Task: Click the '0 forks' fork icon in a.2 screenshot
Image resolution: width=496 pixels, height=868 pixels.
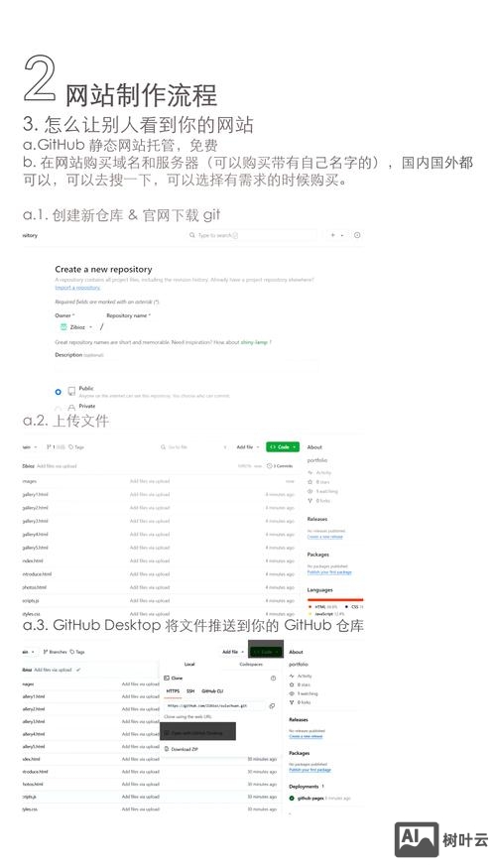Action: tap(310, 500)
